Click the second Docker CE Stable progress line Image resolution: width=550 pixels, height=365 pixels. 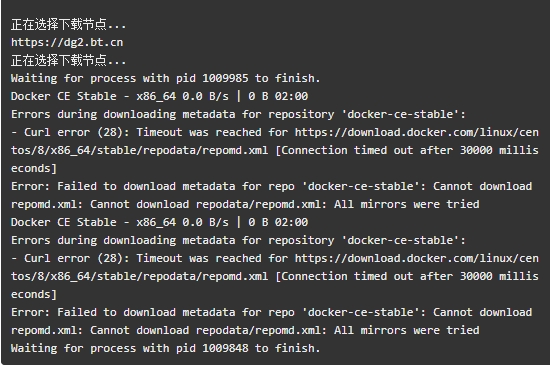pyautogui.click(x=160, y=222)
